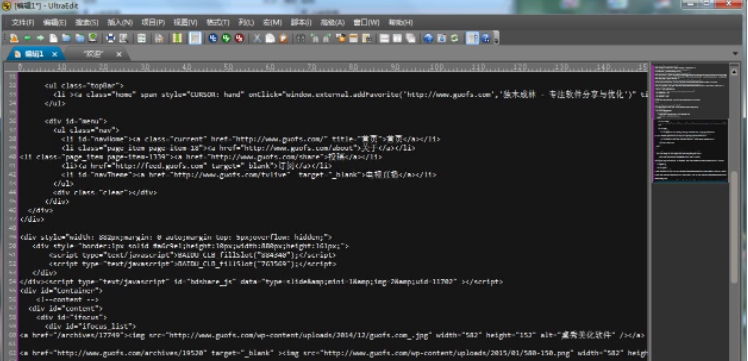The image size is (748, 361).
Task: Open the 格式(T) menu
Action: [218, 22]
